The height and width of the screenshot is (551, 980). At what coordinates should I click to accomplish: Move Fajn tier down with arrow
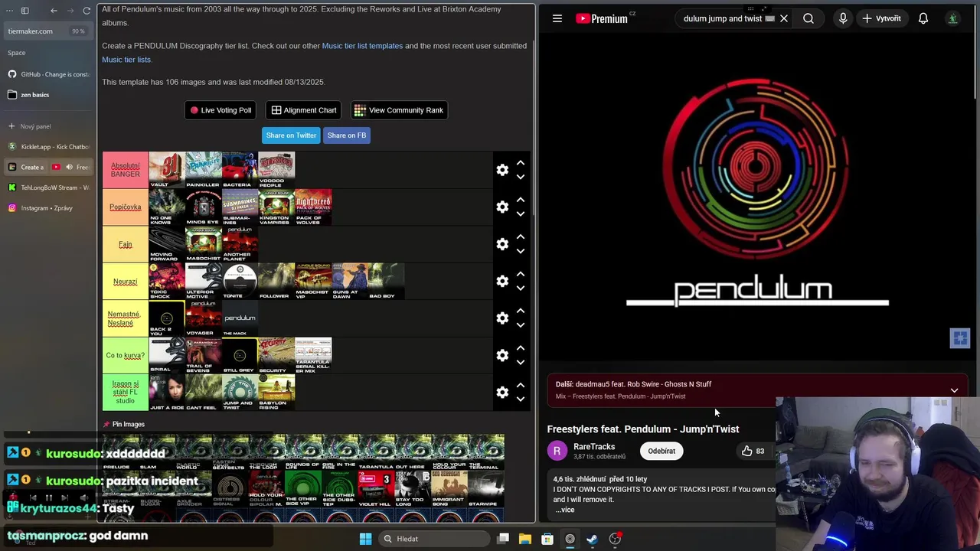521,251
